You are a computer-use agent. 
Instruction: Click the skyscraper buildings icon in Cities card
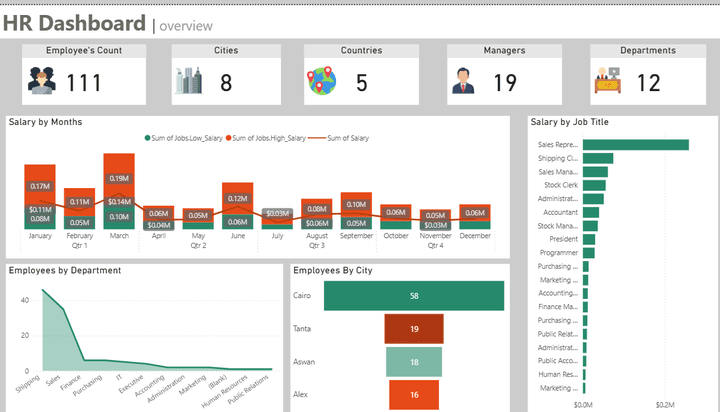188,81
